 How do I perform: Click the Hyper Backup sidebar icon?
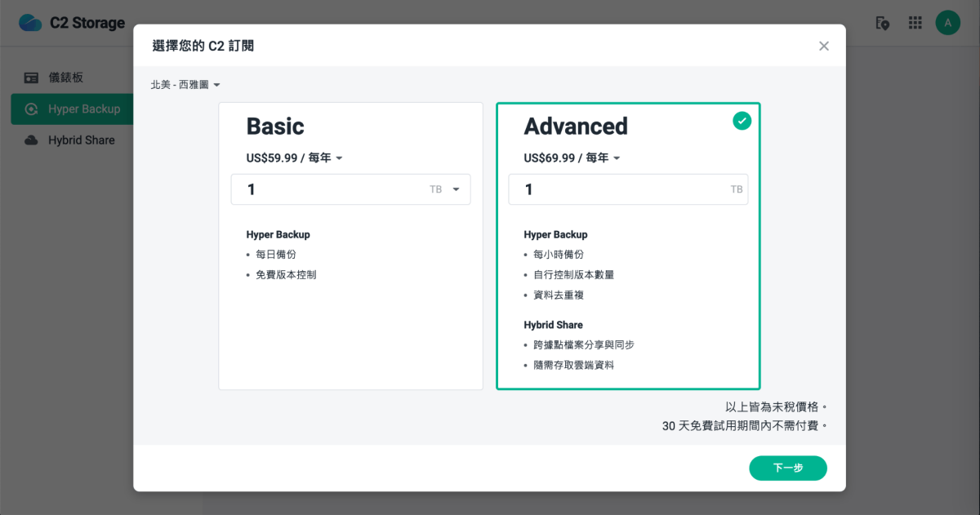[x=31, y=109]
